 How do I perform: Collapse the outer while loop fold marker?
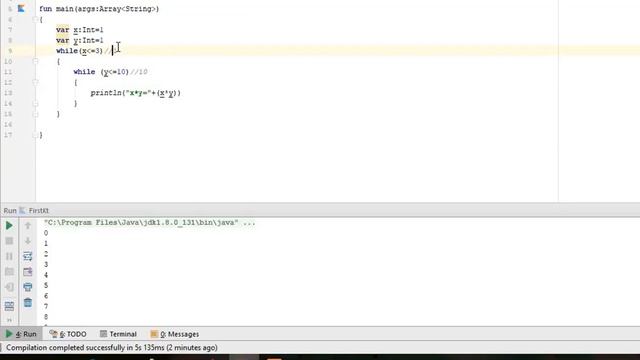35,61
